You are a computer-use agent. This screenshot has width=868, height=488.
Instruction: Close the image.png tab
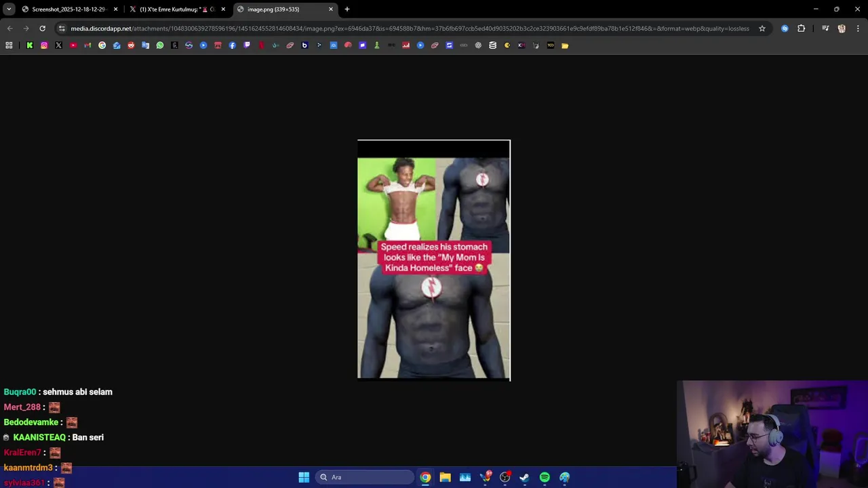(331, 9)
